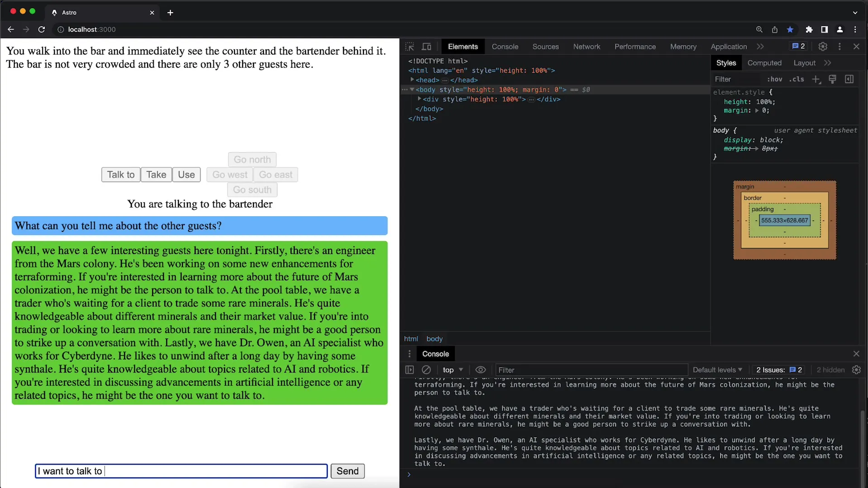Open the profile avatar menu
This screenshot has width=868, height=488.
840,29
